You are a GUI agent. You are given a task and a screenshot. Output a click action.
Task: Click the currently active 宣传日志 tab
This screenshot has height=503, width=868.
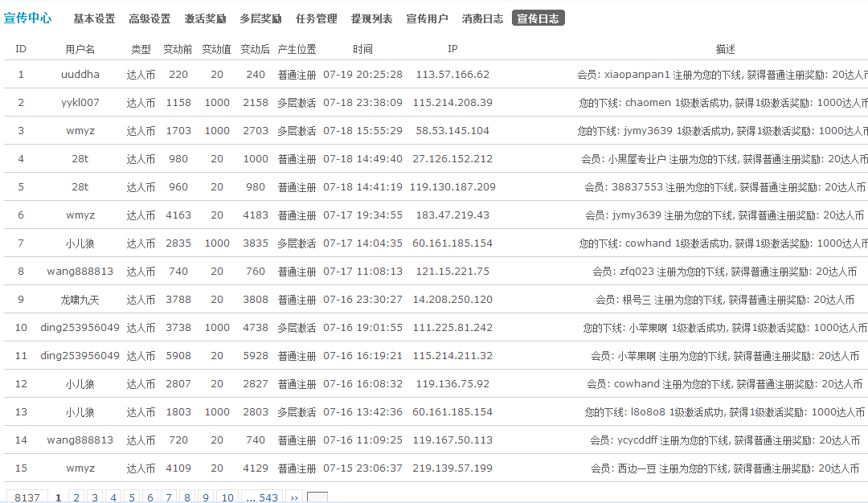pos(538,18)
